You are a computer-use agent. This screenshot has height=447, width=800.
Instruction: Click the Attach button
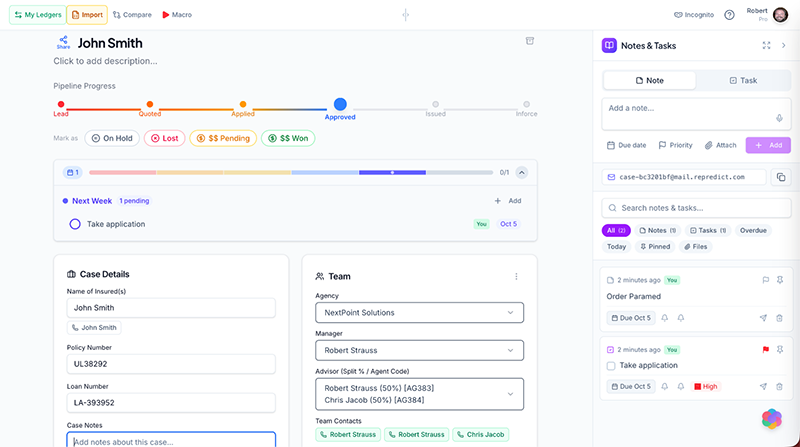click(x=720, y=145)
